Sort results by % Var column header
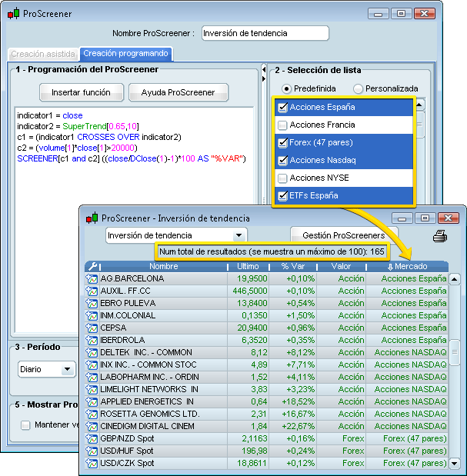Viewport: 467px width, 476px height. [x=292, y=267]
